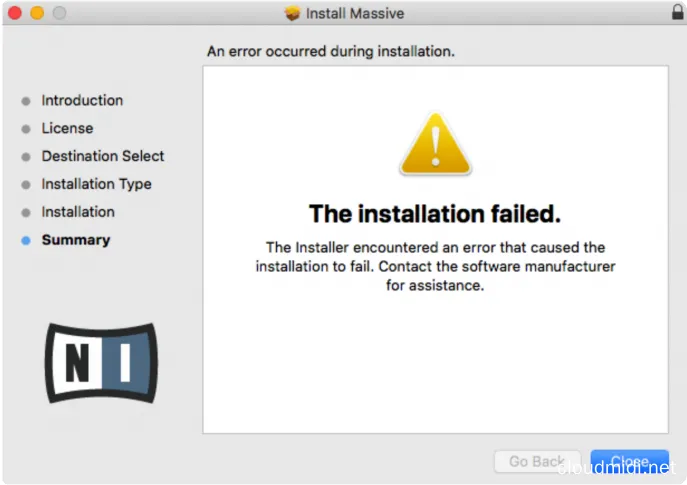
Task: Click the package icon beside Install Massive
Action: (292, 13)
